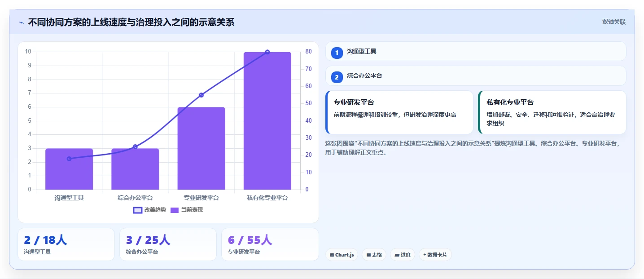This screenshot has width=644, height=279.
Task: Click the lightning icon beside the title
Action: click(21, 22)
